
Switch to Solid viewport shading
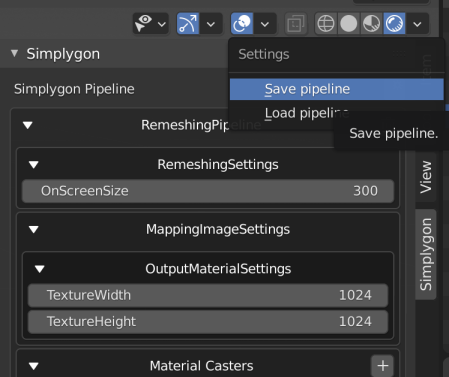click(349, 24)
